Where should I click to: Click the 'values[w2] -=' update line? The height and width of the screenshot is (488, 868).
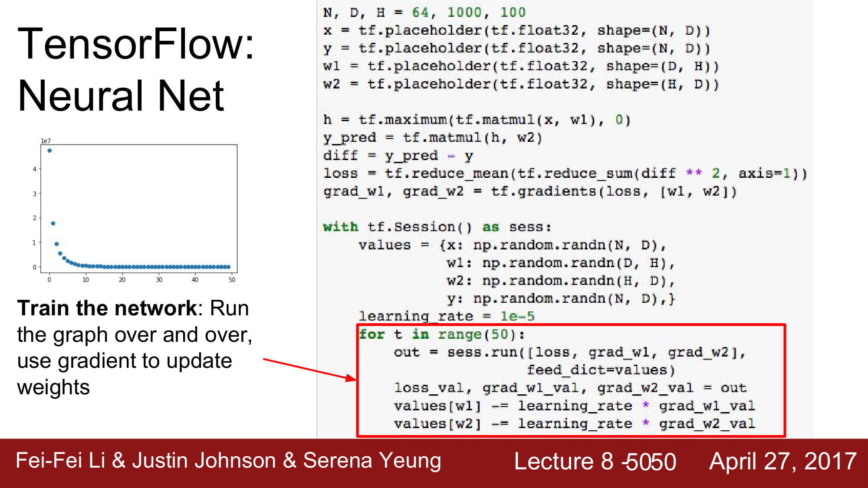pyautogui.click(x=574, y=424)
